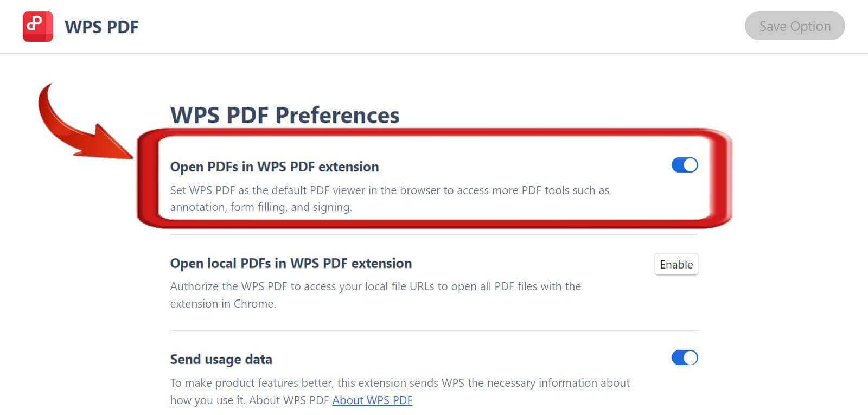Select the Open PDFs in WPS PDF extension label
This screenshot has height=415, width=868.
point(274,167)
